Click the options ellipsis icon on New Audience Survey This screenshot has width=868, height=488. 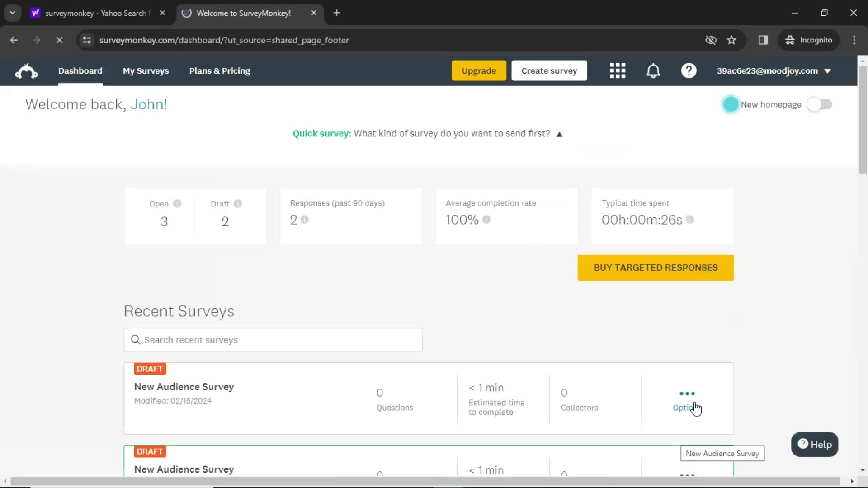[687, 393]
